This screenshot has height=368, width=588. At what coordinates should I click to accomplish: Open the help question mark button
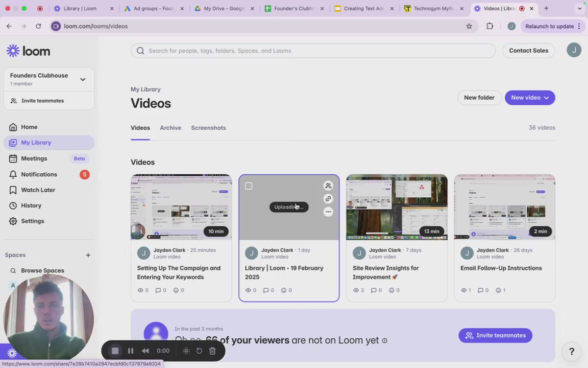click(x=571, y=351)
